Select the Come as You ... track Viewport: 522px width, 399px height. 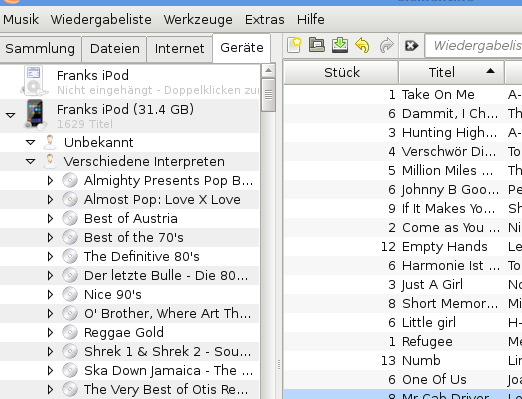[403, 228]
